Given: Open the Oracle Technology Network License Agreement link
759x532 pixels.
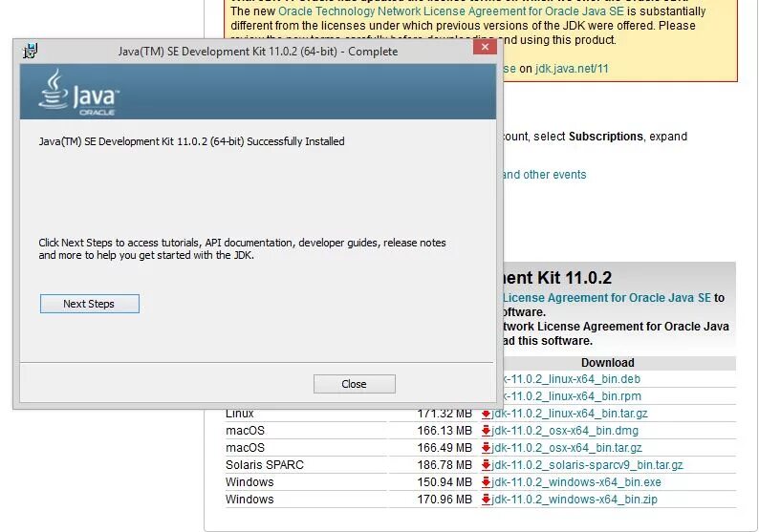Looking at the screenshot, I should [451, 11].
